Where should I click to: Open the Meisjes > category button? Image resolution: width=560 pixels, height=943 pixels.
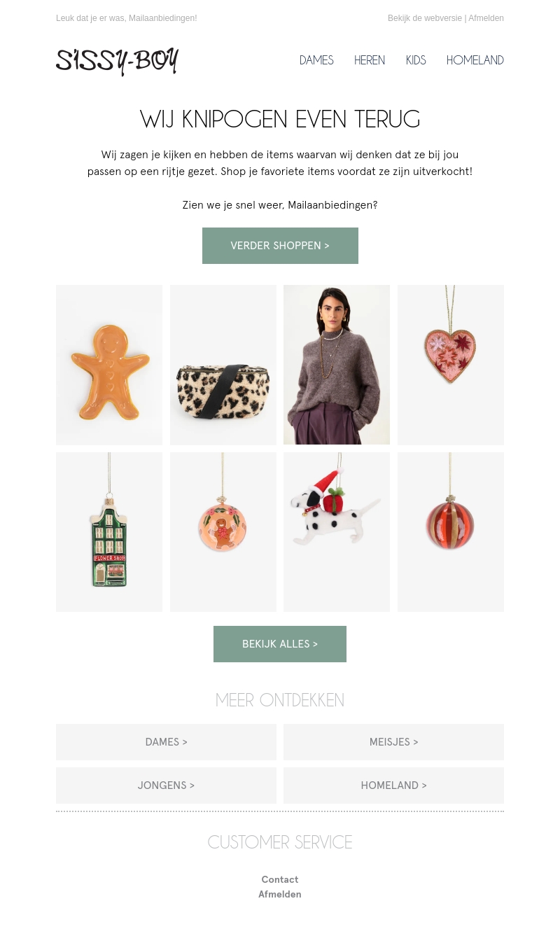click(393, 742)
